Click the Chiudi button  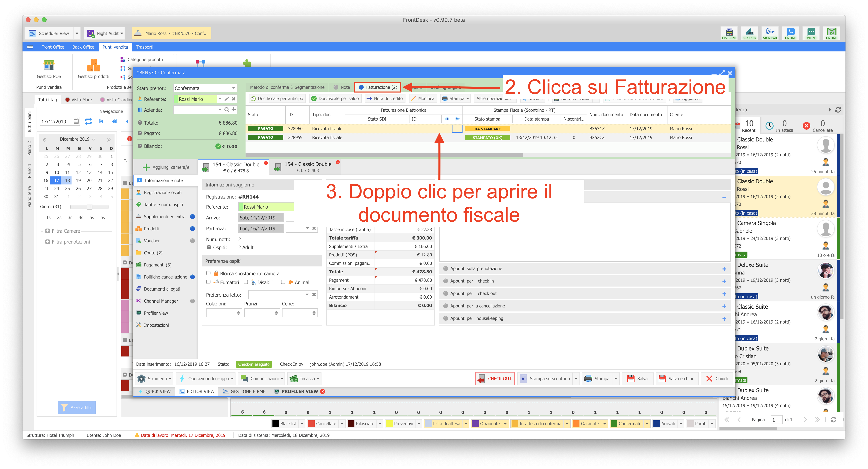[x=717, y=378]
